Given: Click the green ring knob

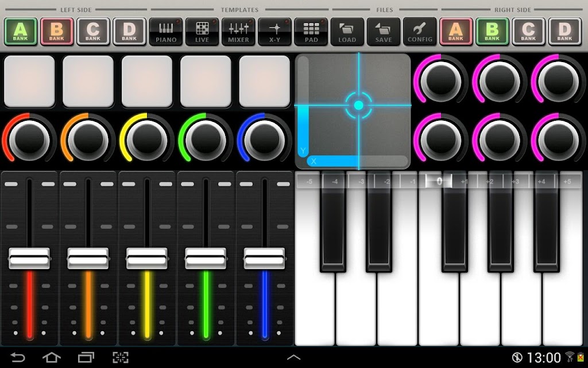Looking at the screenshot, I should point(206,140).
